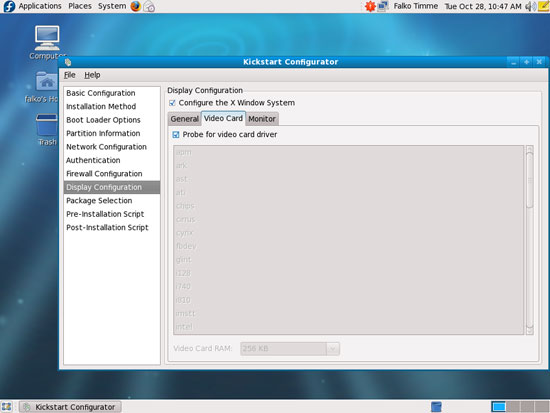Launch Firefox from the top panel
This screenshot has height=413, width=550.
135,6
